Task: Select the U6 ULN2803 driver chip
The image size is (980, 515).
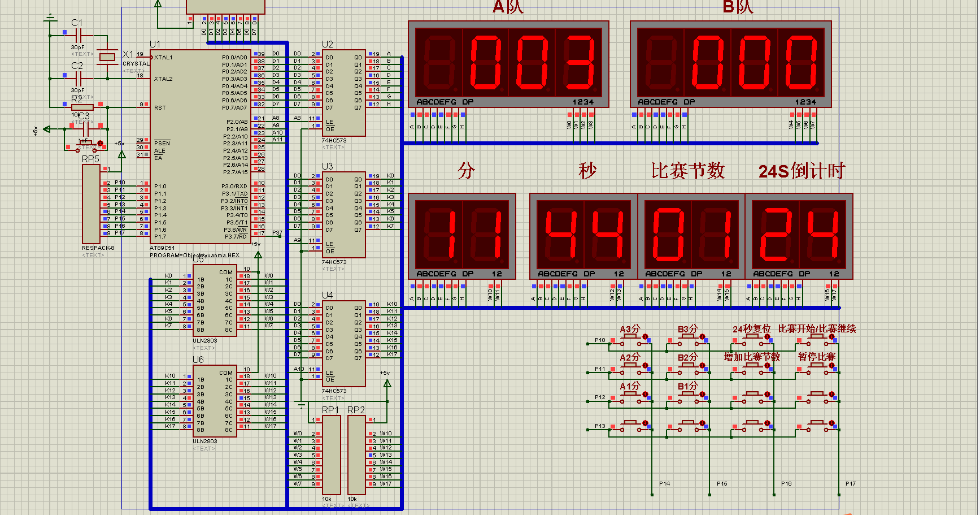Action: pyautogui.click(x=215, y=401)
